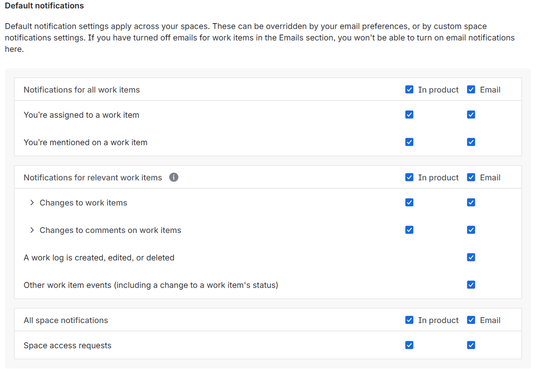Uncheck In product for Space access requests
The height and width of the screenshot is (369, 547).
[409, 345]
